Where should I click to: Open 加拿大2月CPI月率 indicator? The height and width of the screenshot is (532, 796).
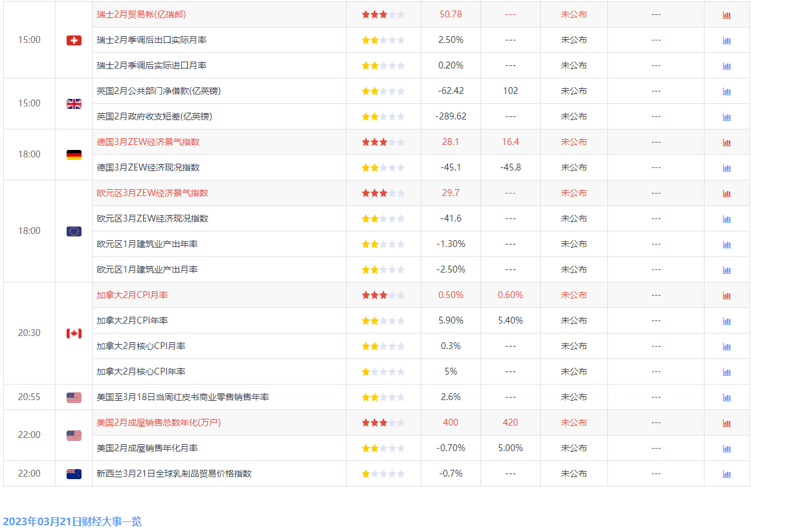click(x=132, y=295)
